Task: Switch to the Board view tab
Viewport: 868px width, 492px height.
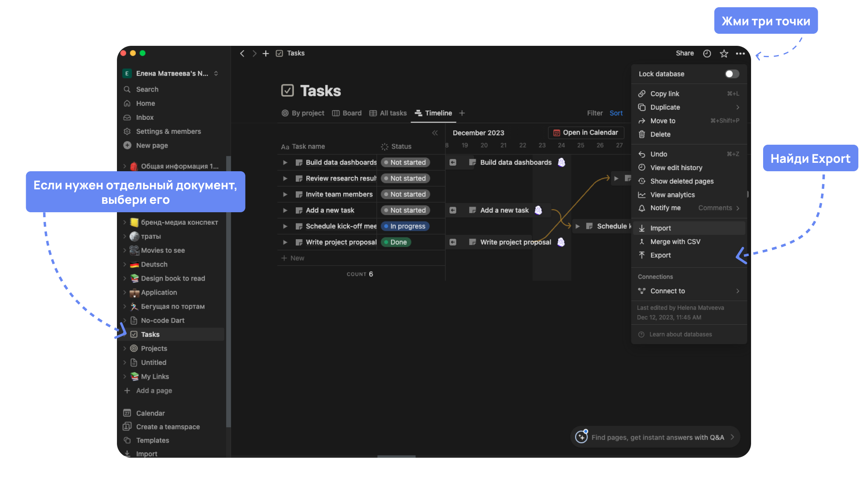Action: point(347,113)
